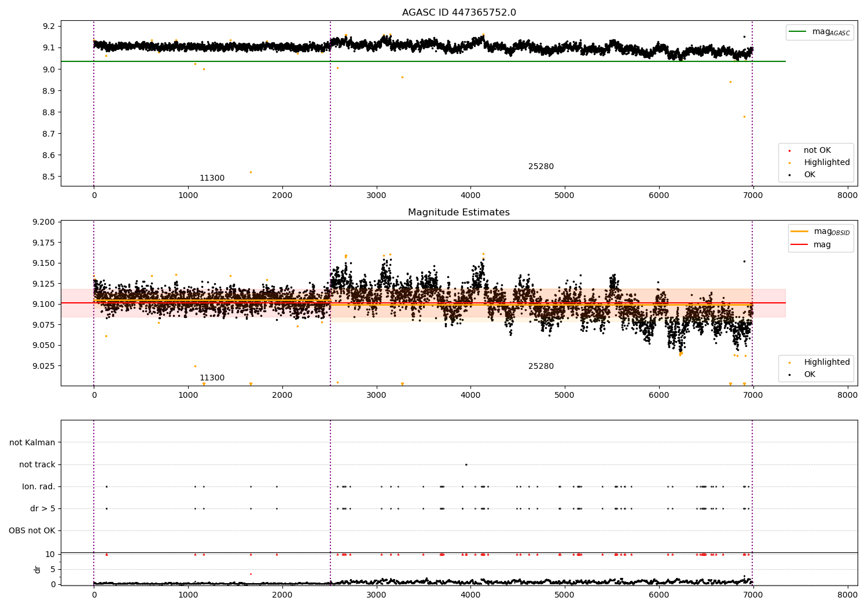Click the AGASC ID 447365752.0 plot title

(459, 13)
